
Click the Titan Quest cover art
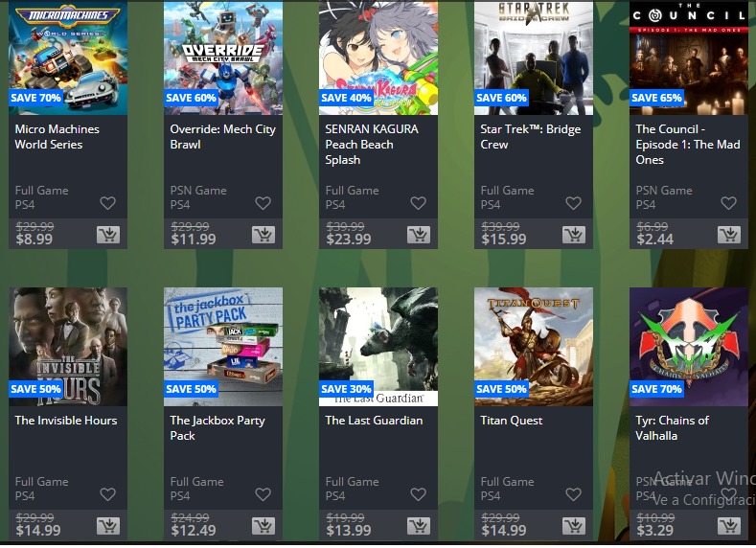(534, 347)
